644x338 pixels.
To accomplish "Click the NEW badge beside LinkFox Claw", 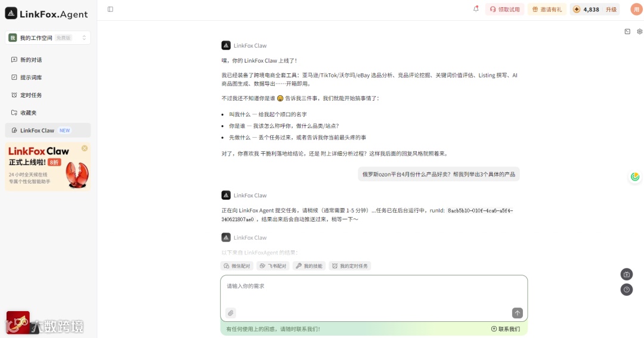I will pos(64,130).
